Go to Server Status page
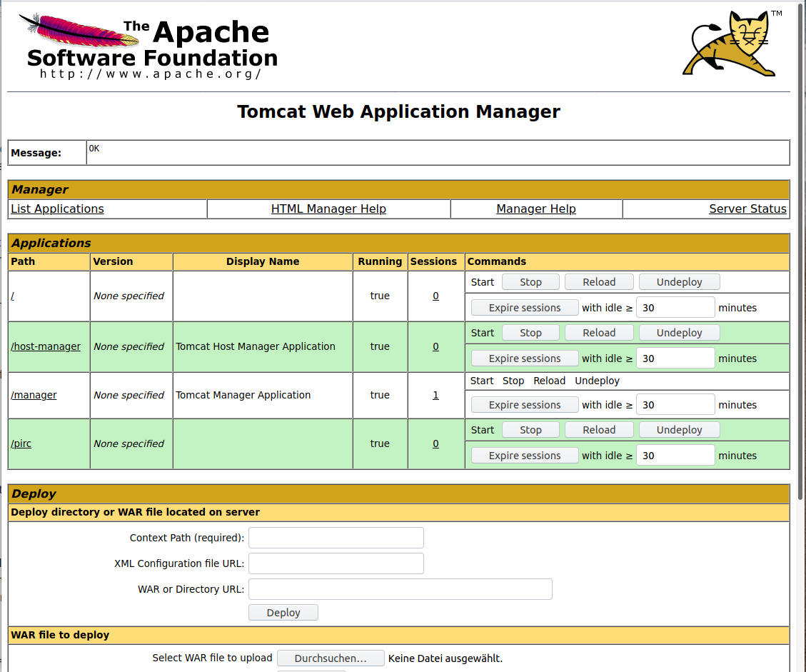This screenshot has width=806, height=672. [x=747, y=209]
